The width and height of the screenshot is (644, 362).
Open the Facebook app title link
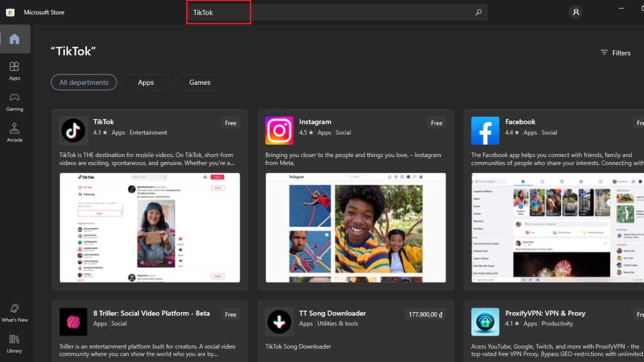pos(521,122)
